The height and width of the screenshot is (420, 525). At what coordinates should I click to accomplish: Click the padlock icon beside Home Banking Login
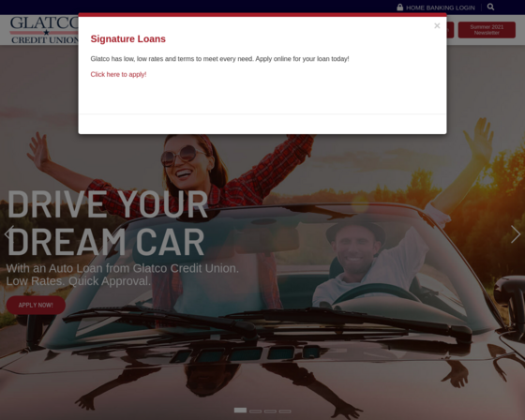(x=399, y=7)
